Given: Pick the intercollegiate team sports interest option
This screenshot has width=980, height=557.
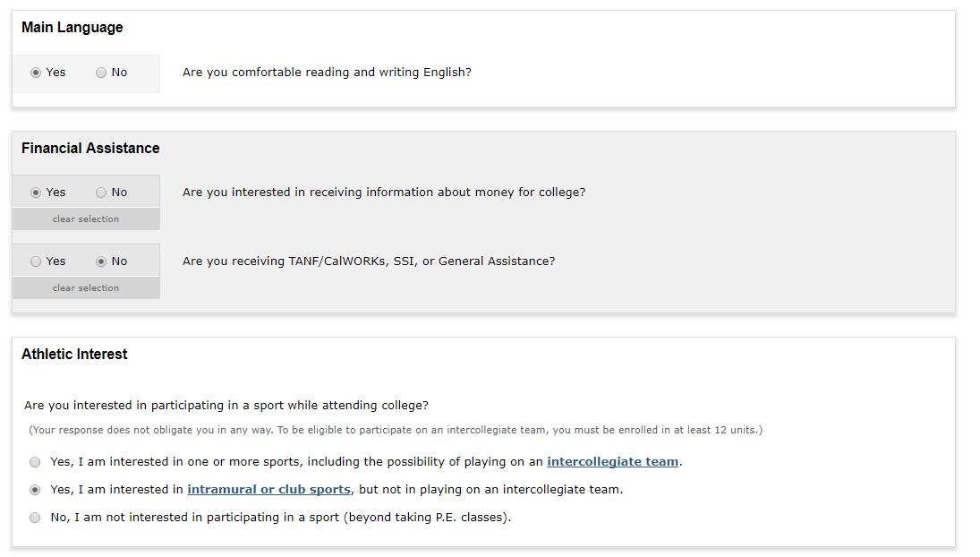Looking at the screenshot, I should [35, 462].
